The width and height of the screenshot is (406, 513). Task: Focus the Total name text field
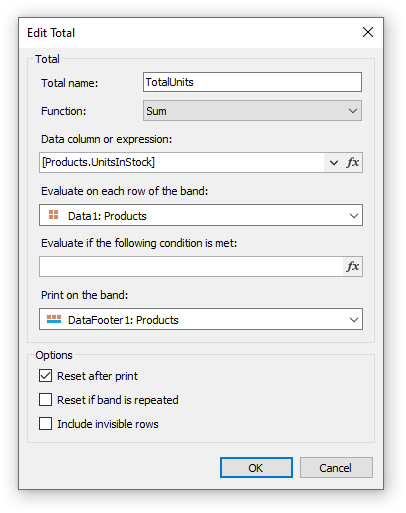pos(252,82)
